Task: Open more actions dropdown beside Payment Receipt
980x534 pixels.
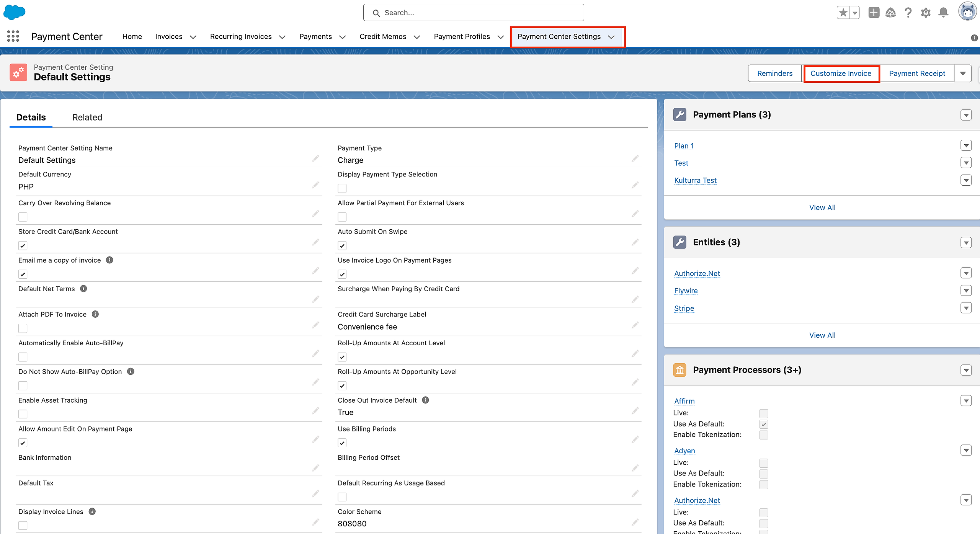Action: [963, 73]
